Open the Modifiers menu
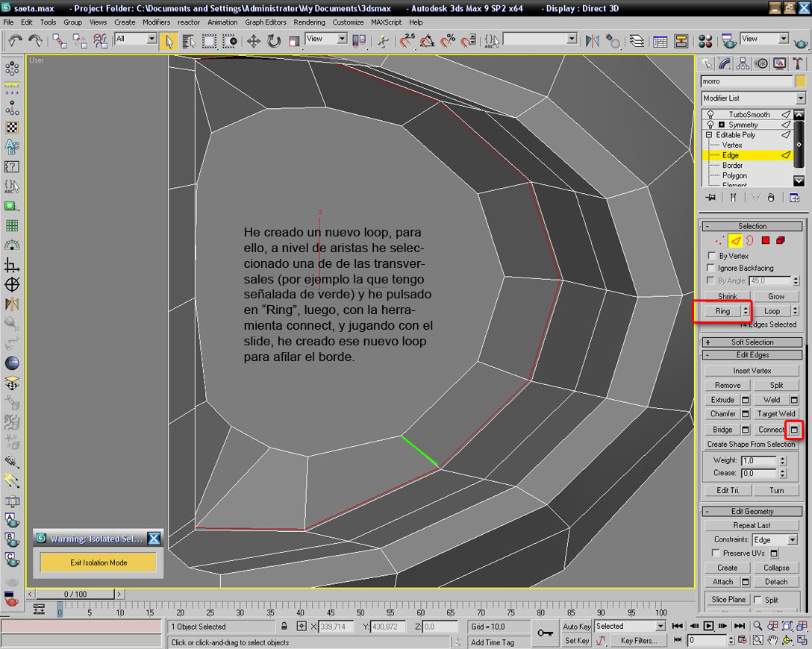Screen dimensions: 812x649 157,22
